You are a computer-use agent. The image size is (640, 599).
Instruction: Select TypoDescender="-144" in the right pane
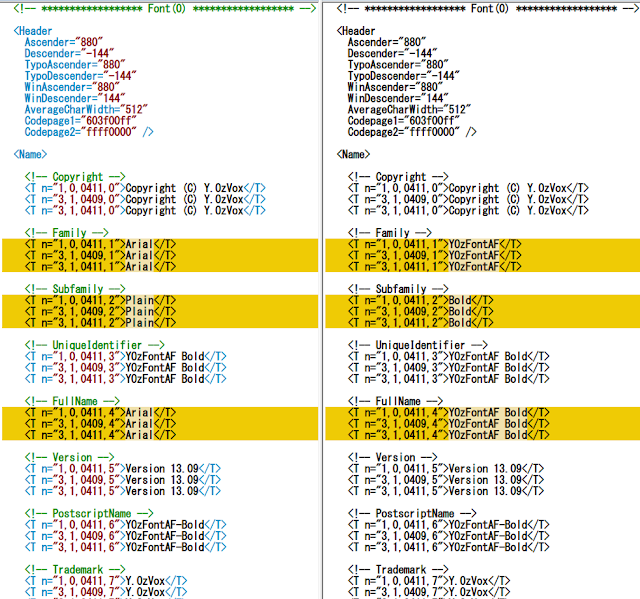tap(403, 76)
